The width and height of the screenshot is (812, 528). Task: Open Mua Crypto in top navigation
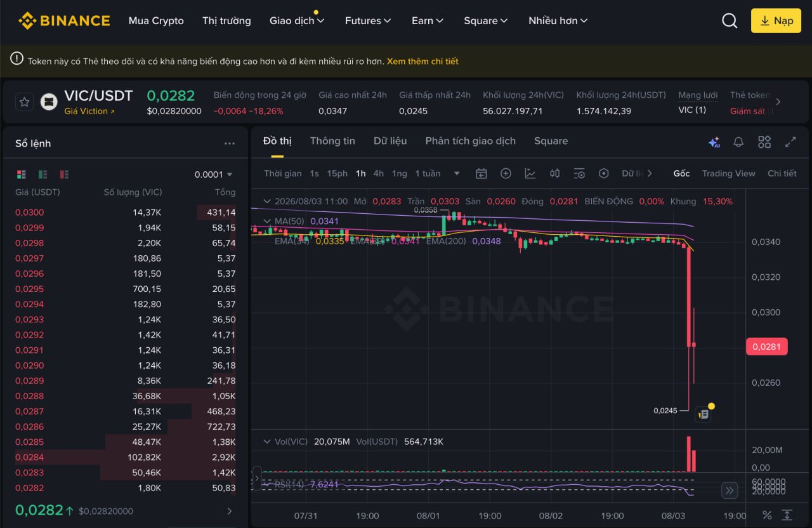pos(156,21)
